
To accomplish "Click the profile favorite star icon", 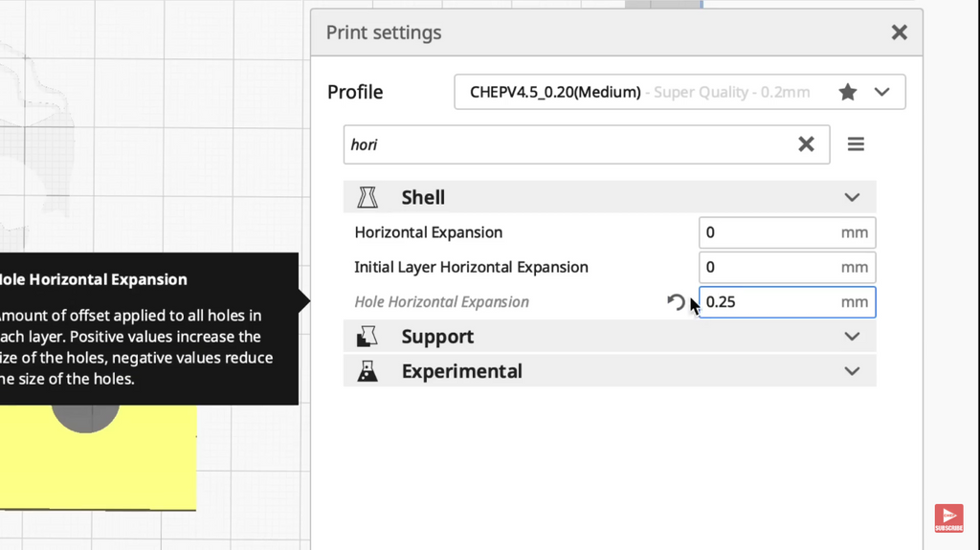I will pyautogui.click(x=848, y=92).
